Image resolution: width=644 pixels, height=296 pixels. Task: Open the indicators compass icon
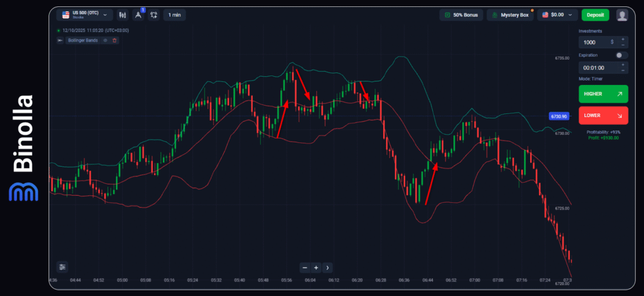point(138,14)
